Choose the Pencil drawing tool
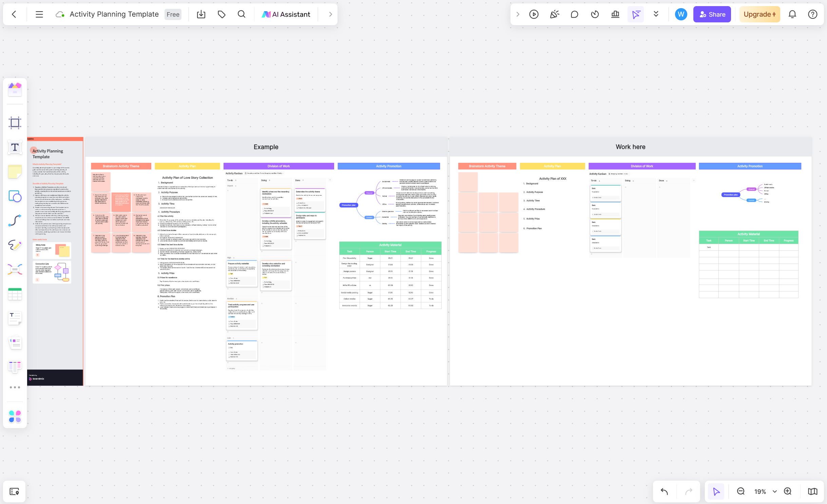The image size is (827, 504). pyautogui.click(x=15, y=245)
